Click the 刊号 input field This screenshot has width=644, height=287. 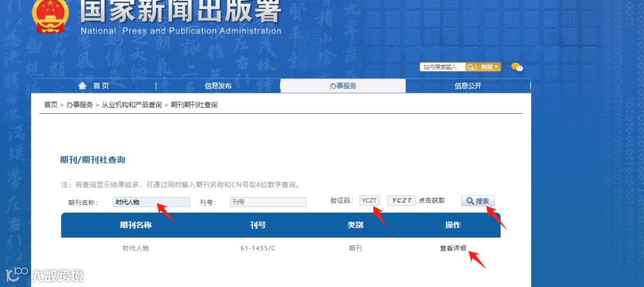pos(268,202)
